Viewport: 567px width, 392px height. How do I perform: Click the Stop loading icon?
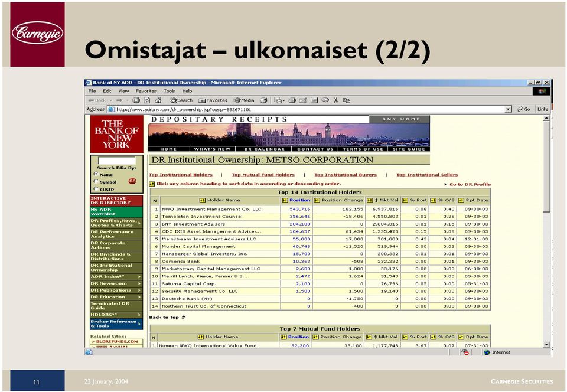136,100
